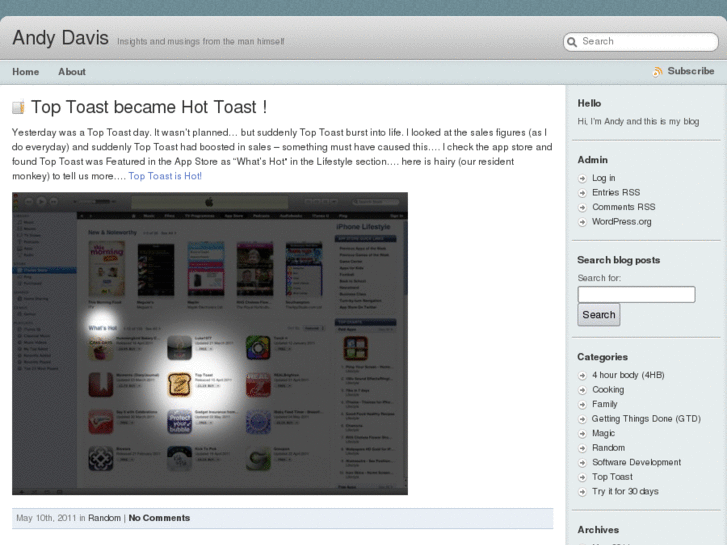Open the About page from the navigation
Viewport: 727px width, 545px height.
pyautogui.click(x=72, y=72)
